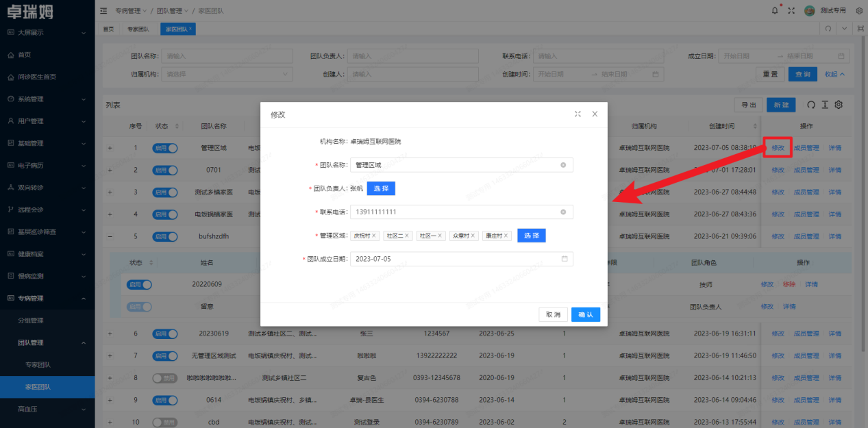Remove the 社区一 tag
This screenshot has width=868, height=428.
[x=440, y=236]
